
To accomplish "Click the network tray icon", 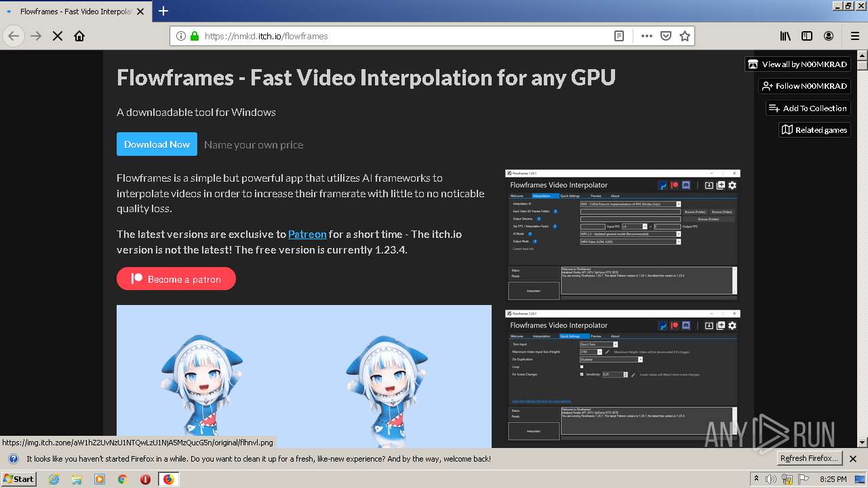I will [787, 479].
